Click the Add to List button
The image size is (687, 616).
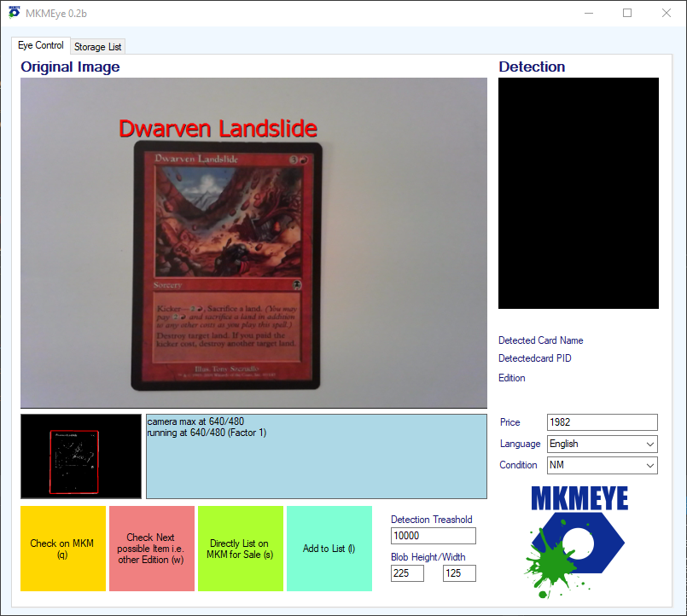tap(329, 549)
